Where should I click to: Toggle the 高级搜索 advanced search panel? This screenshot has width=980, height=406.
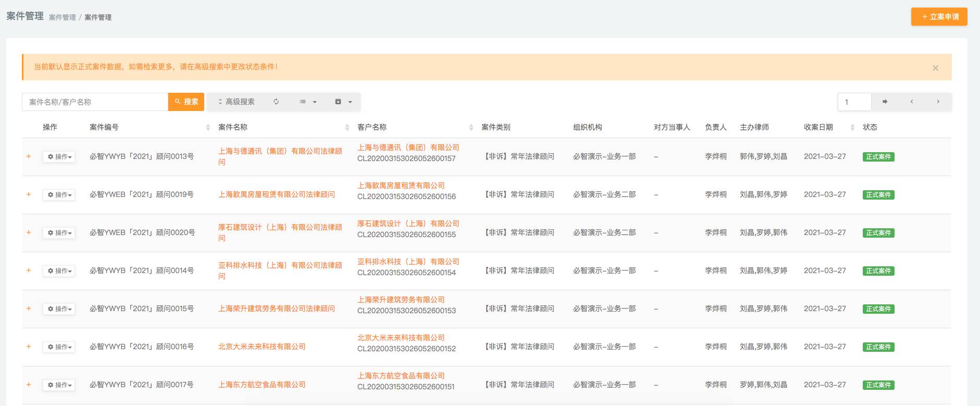point(237,102)
